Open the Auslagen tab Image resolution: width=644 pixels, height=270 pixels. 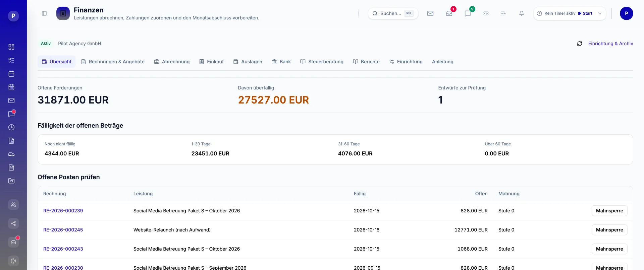coord(248,62)
